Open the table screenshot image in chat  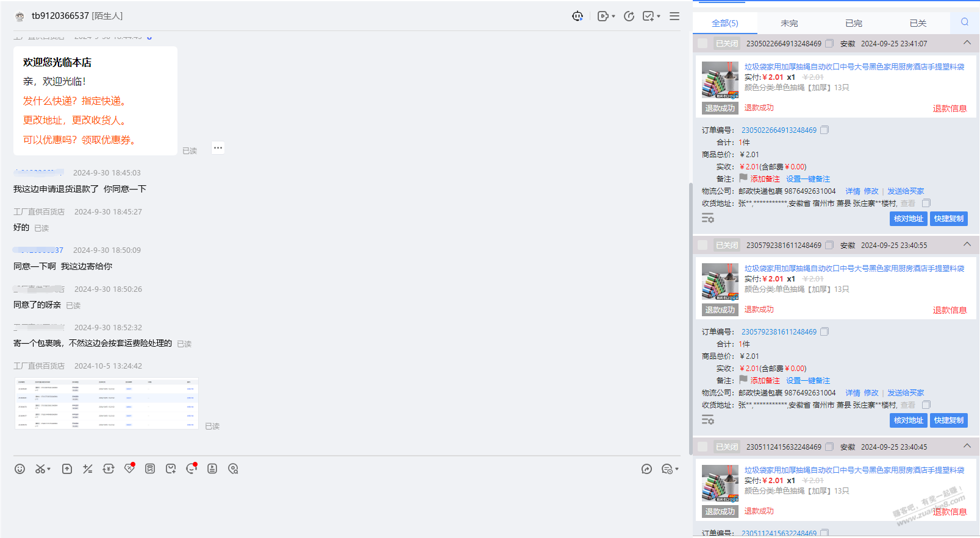pyautogui.click(x=107, y=404)
